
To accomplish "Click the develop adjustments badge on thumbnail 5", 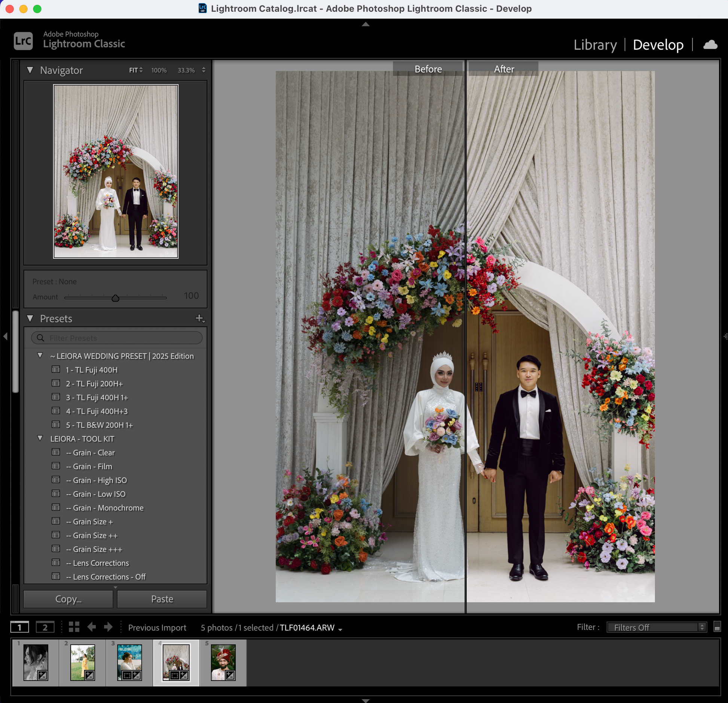I will point(230,675).
